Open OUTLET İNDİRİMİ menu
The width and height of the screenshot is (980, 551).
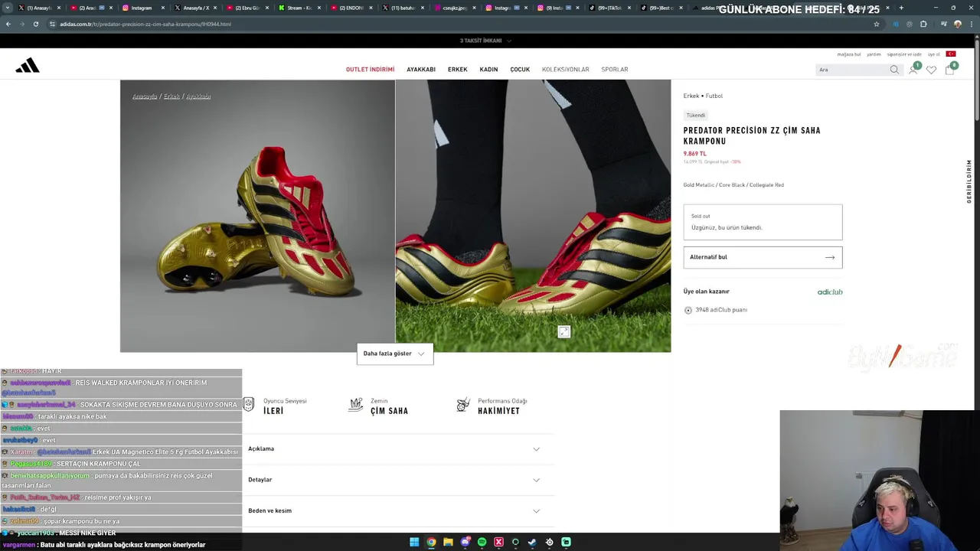coord(370,70)
